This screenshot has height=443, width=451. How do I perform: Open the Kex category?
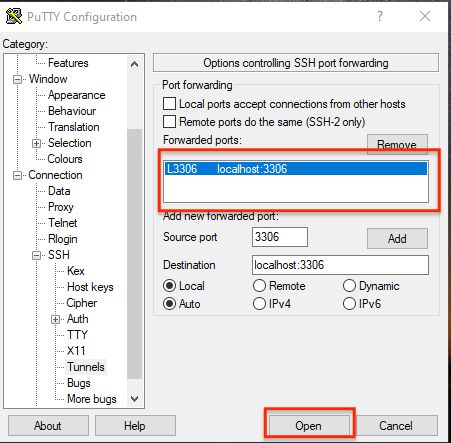76,271
